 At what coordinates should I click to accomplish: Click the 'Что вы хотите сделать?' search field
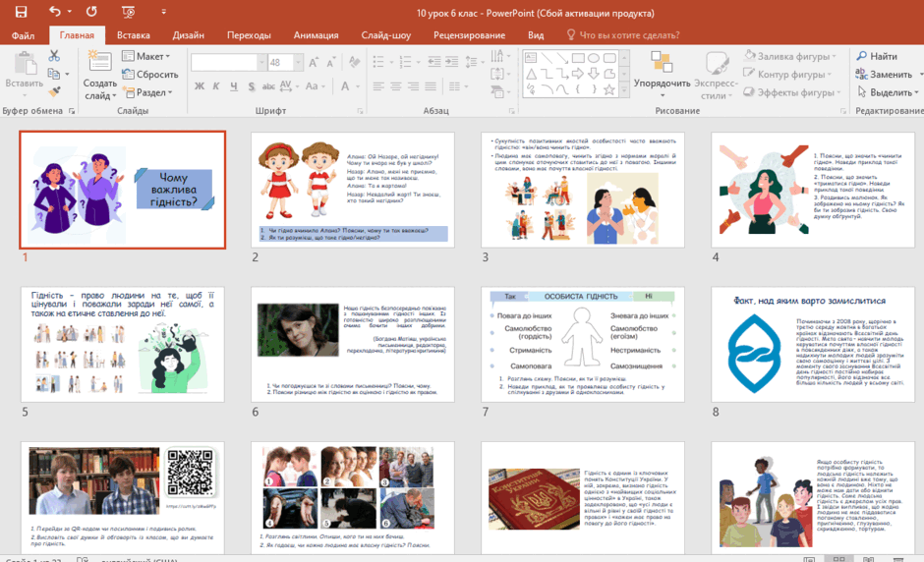pyautogui.click(x=623, y=35)
